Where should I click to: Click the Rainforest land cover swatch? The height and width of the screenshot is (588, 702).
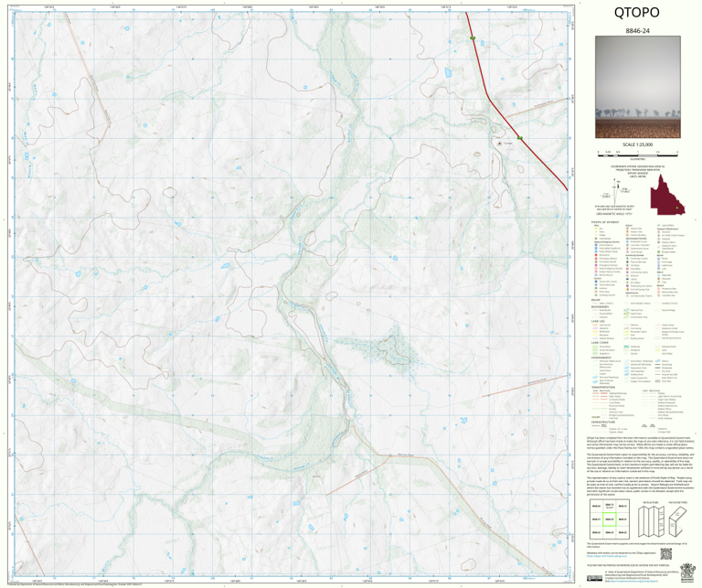(626, 347)
